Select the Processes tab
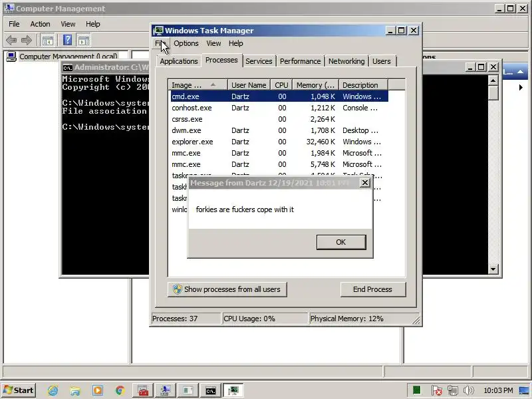 [x=221, y=60]
